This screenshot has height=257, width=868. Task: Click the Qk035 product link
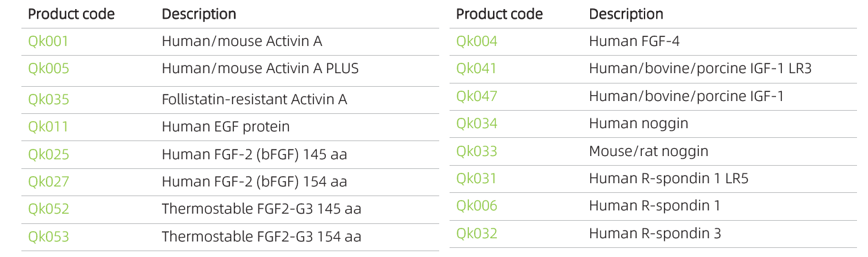[48, 100]
